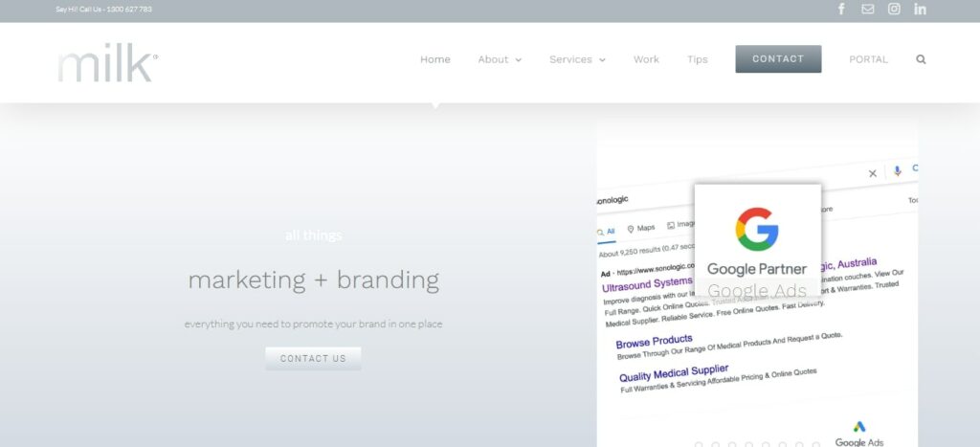Click the X clear icon in slide search bar

[x=873, y=174]
